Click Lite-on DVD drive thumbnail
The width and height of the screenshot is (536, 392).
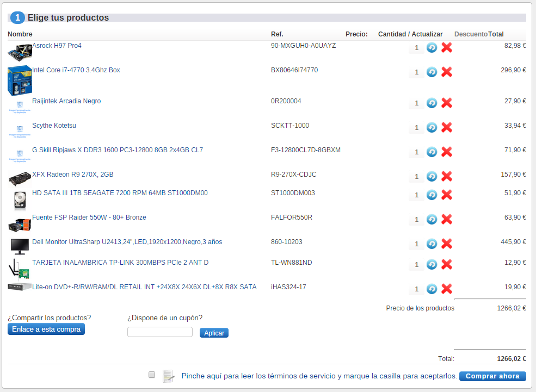[20, 287]
